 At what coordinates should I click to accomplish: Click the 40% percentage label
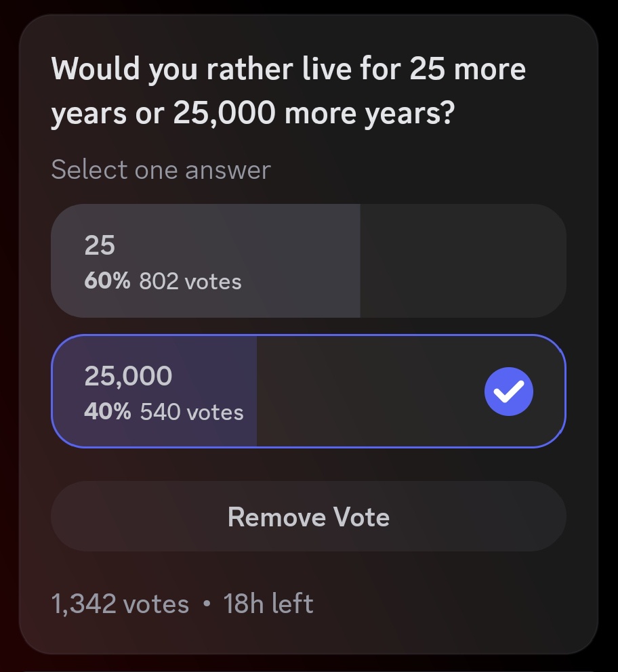(x=107, y=411)
